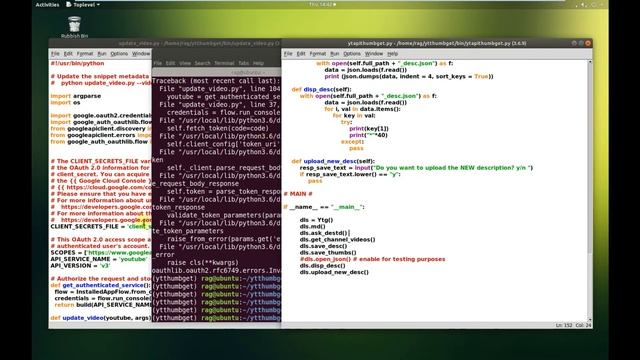Open the Rubbish Bin desktop icon

click(x=74, y=27)
